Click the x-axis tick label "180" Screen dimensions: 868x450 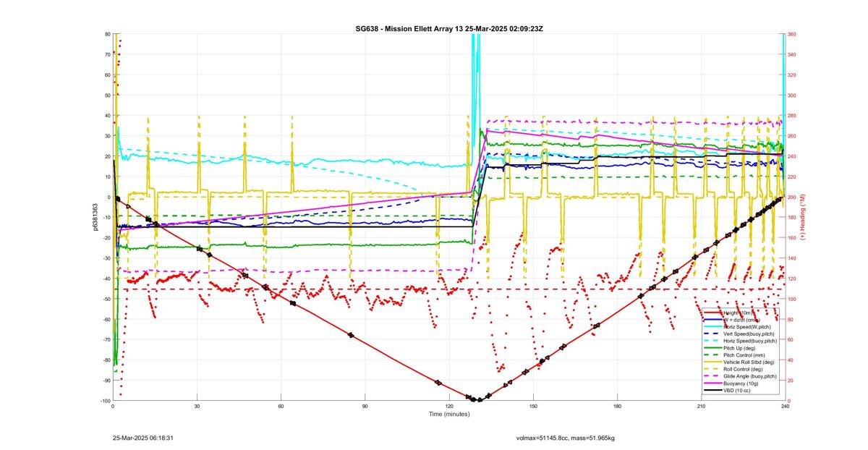click(617, 407)
